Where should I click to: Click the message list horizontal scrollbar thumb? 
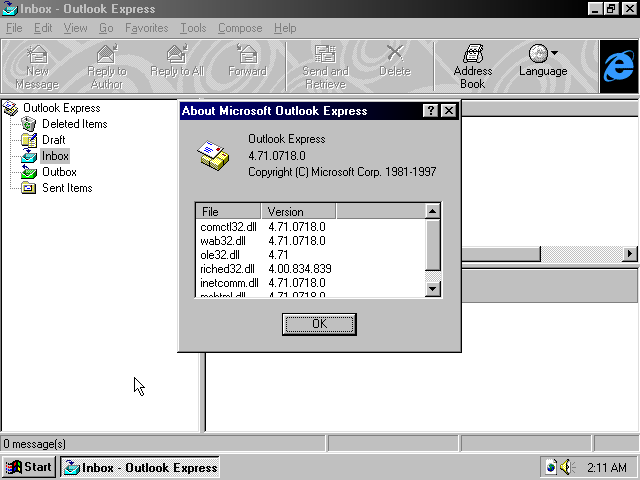(501, 254)
